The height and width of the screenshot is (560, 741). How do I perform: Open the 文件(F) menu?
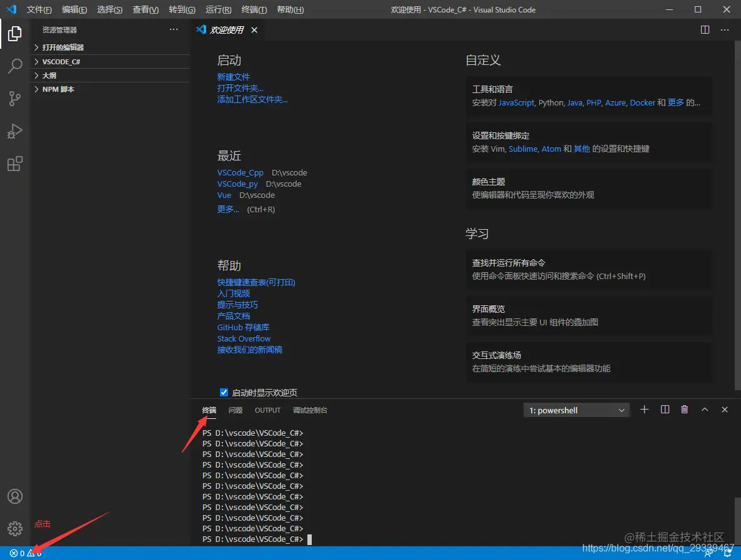click(x=39, y=9)
